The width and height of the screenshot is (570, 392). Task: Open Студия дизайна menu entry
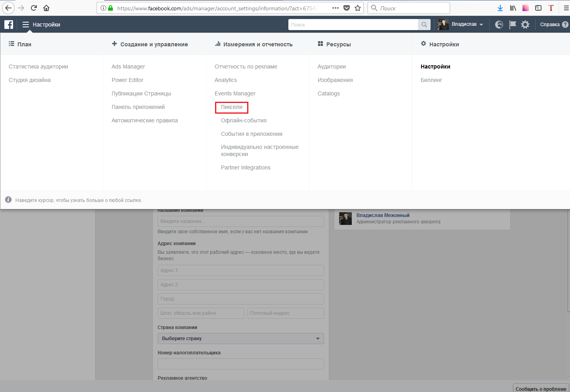pos(30,80)
